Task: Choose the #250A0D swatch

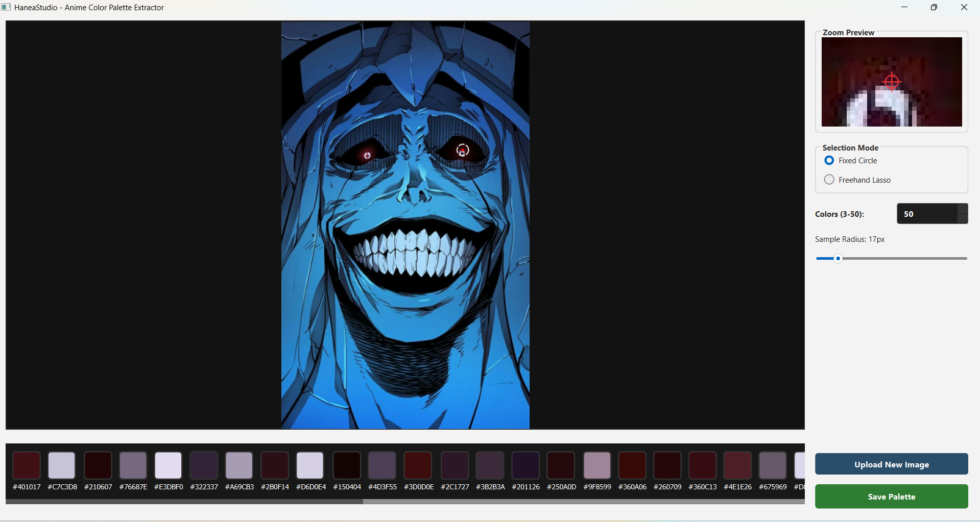Action: click(561, 465)
